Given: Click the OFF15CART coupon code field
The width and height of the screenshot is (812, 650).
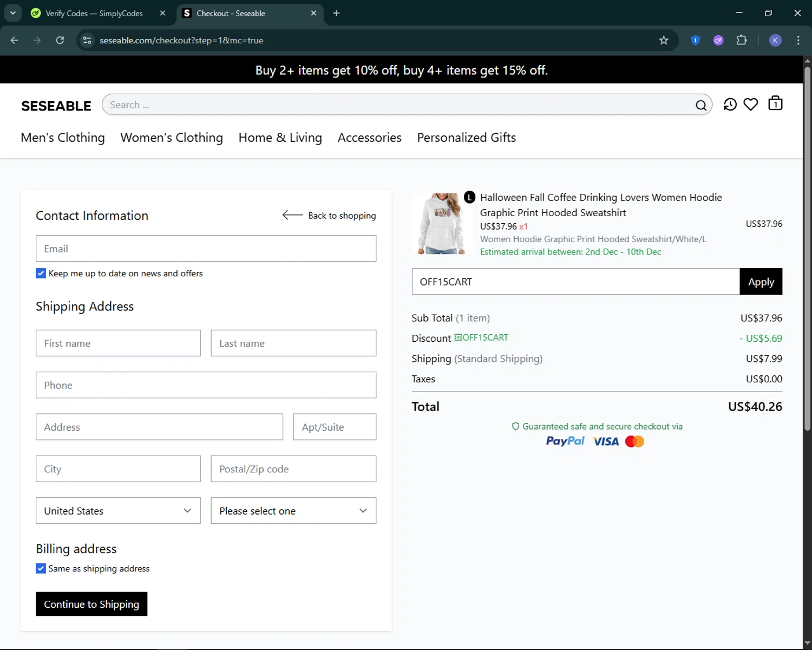Looking at the screenshot, I should (575, 282).
